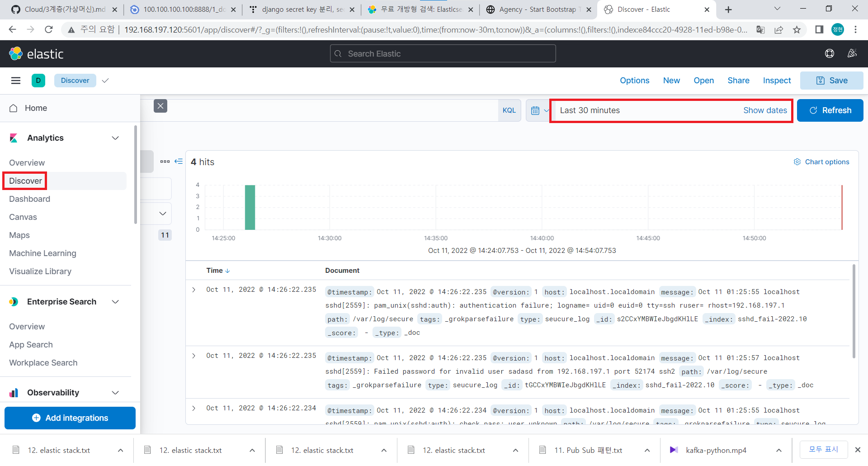Click the Save button

[x=832, y=81]
